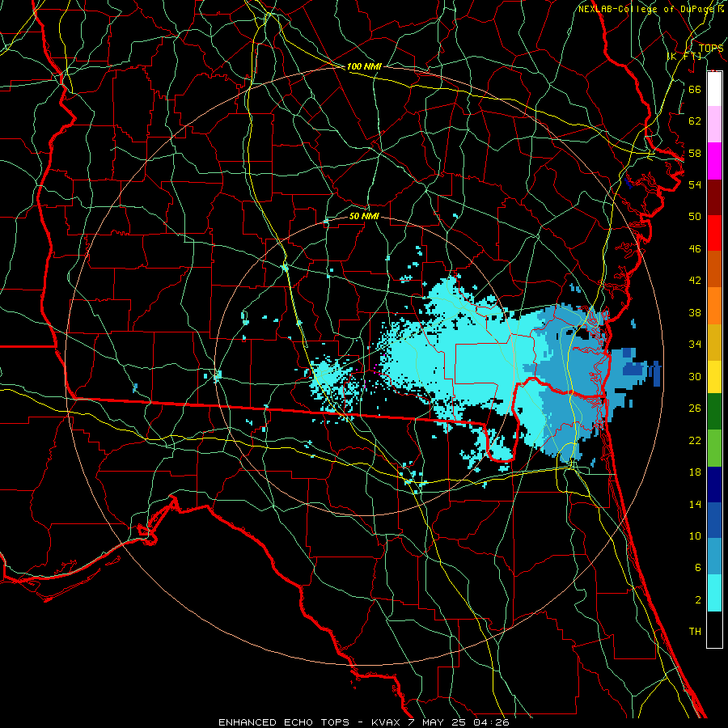Click the darker blue echo patch offshore
This screenshot has height=728, width=728.
click(633, 369)
